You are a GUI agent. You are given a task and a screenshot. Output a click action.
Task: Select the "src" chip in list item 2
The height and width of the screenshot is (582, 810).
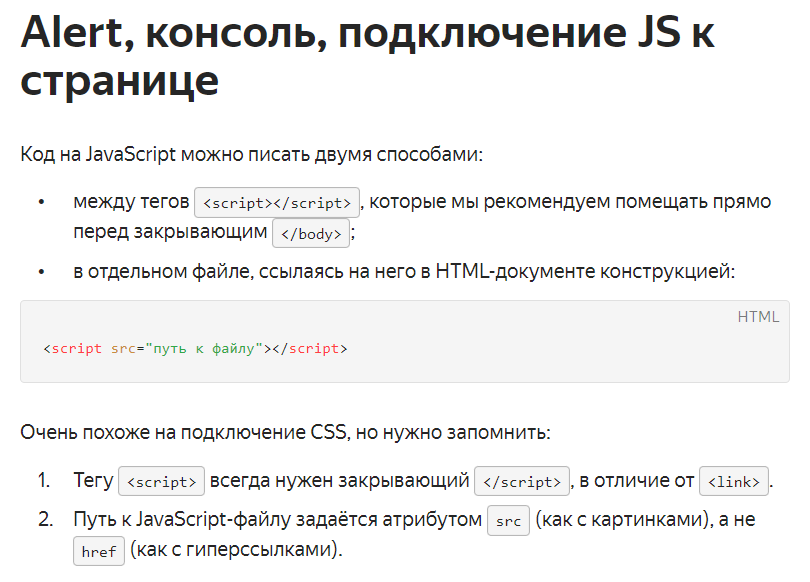click(x=508, y=521)
